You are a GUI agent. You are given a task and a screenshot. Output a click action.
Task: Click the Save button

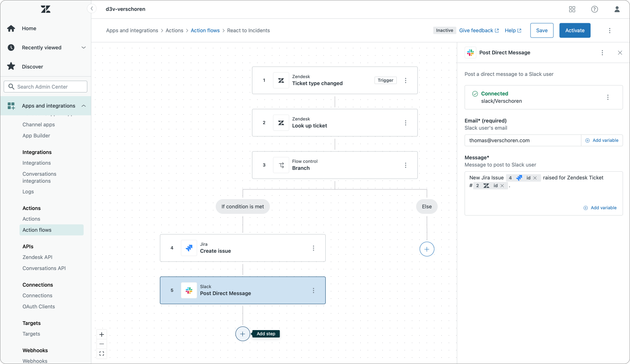[x=542, y=31]
